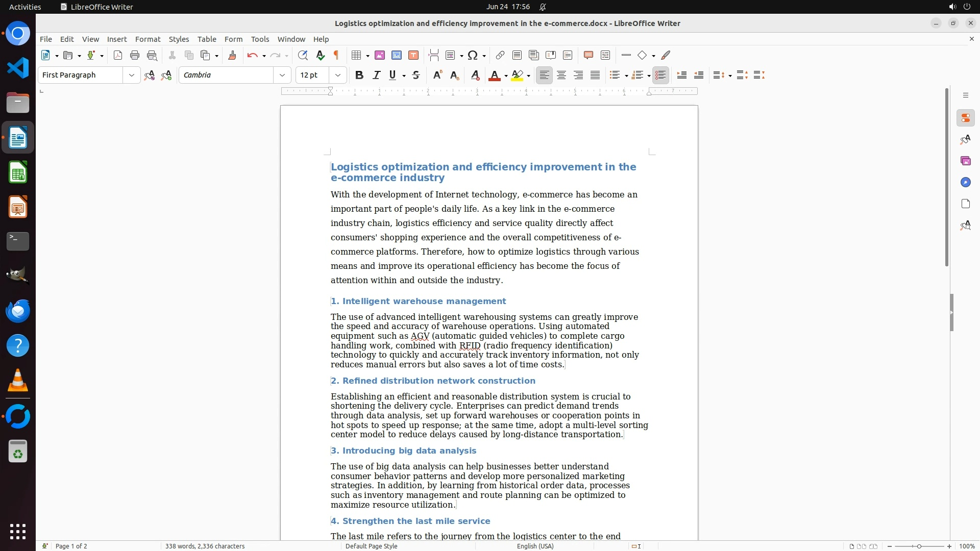Open Find and Replace tool

click(x=303, y=56)
